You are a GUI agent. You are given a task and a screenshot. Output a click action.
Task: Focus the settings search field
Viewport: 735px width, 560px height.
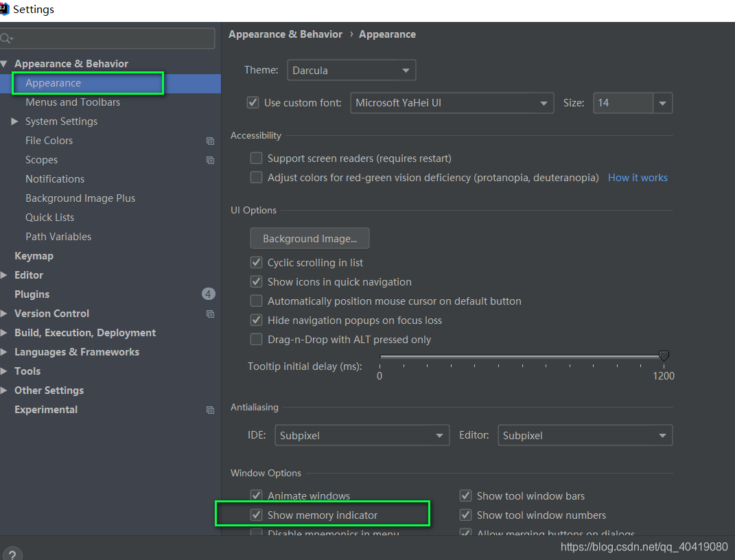click(x=107, y=38)
